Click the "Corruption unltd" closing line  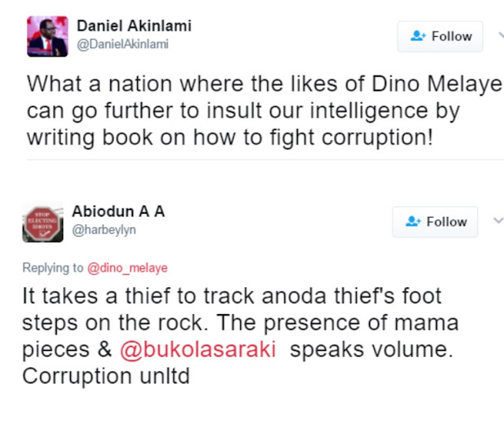click(x=106, y=377)
